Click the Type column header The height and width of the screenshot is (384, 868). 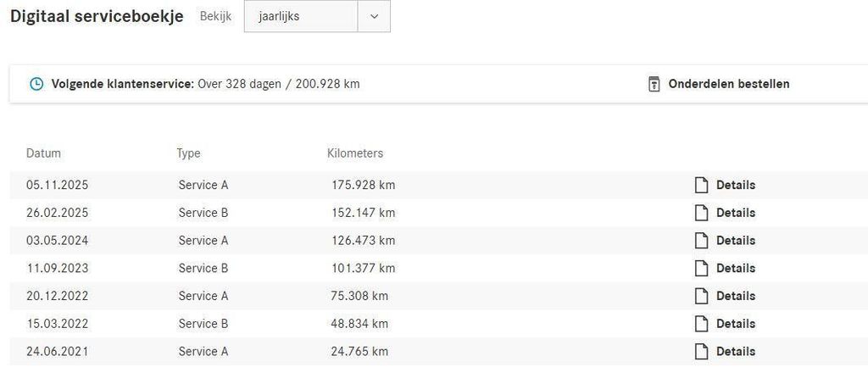click(188, 153)
